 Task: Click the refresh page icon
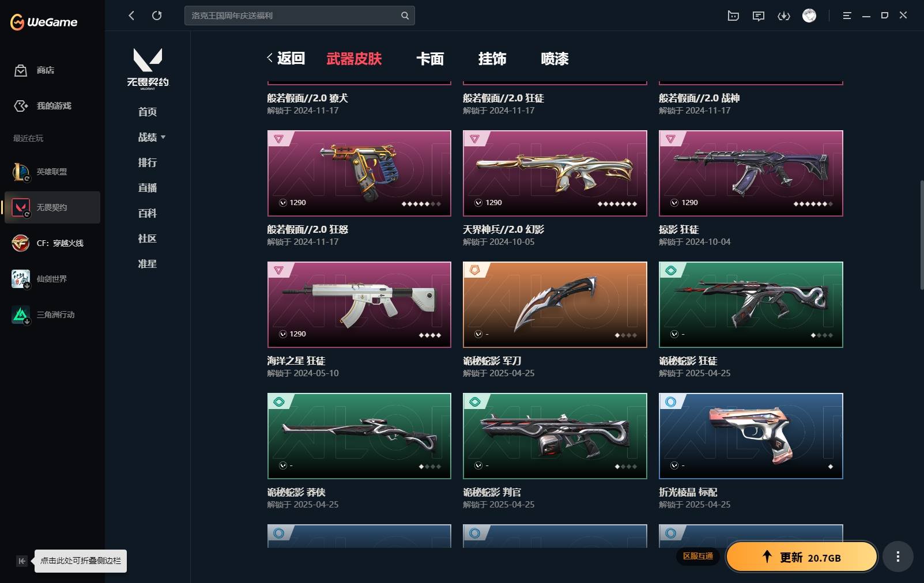(x=157, y=16)
